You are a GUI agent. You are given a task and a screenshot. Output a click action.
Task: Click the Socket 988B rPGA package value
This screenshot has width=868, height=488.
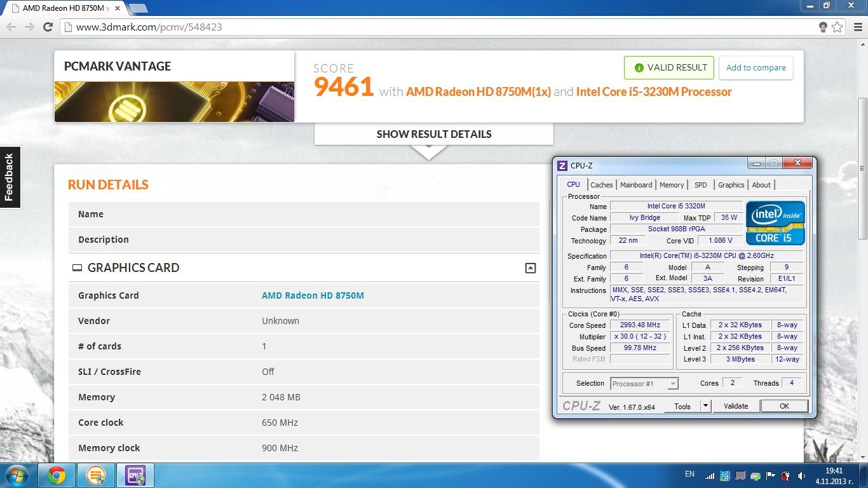[x=676, y=229]
